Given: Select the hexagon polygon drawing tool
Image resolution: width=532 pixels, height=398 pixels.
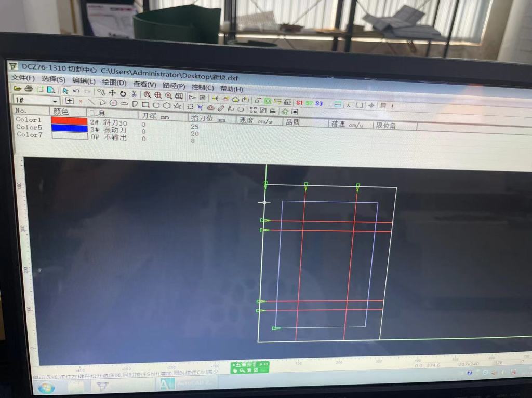Looking at the screenshot, I should 167,105.
